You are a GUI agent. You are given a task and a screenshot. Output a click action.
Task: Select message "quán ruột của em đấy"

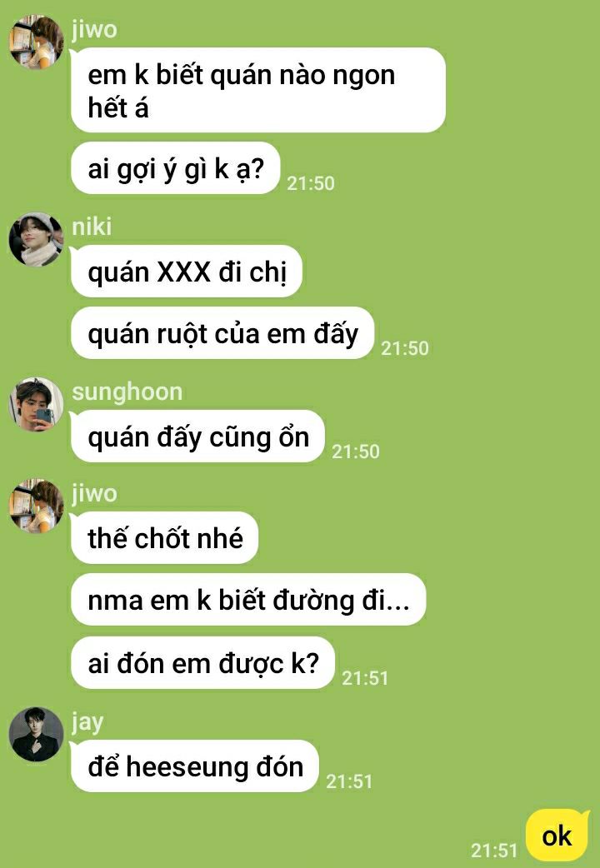[x=222, y=333]
